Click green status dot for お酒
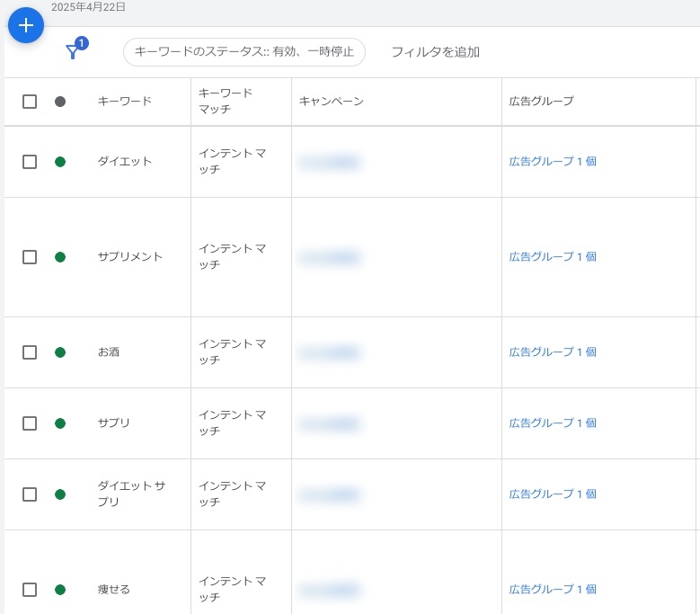Viewport: 700px width, 614px height. tap(60, 352)
